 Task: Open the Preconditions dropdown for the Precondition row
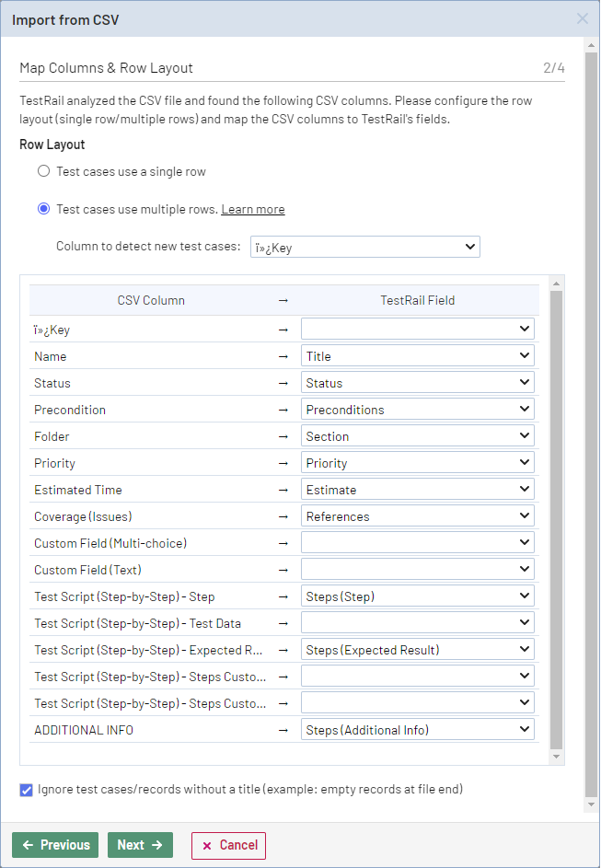tap(417, 408)
